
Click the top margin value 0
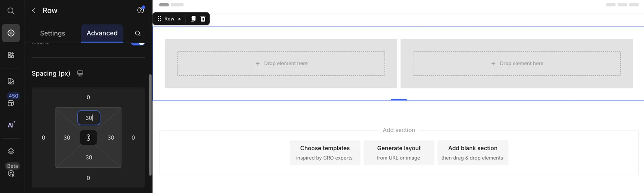(x=89, y=97)
